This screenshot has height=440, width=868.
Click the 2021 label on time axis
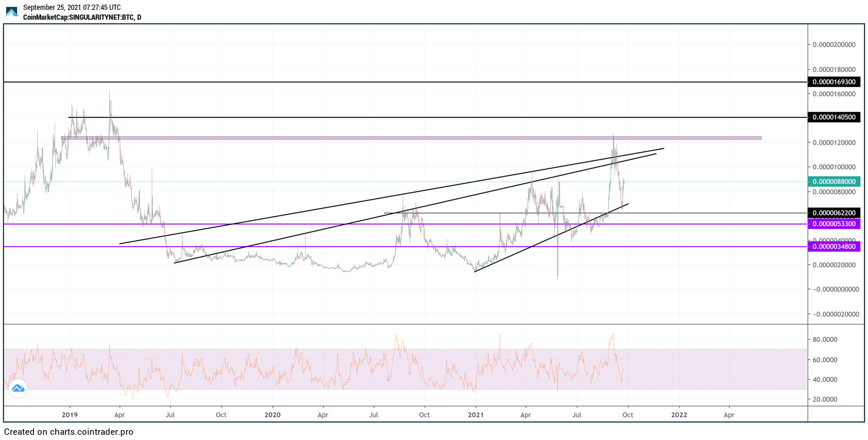point(476,415)
